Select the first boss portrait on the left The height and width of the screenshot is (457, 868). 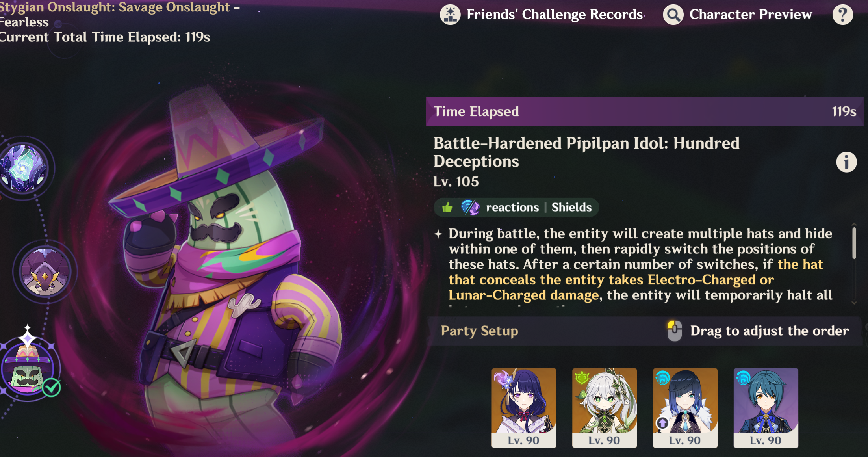pyautogui.click(x=24, y=168)
